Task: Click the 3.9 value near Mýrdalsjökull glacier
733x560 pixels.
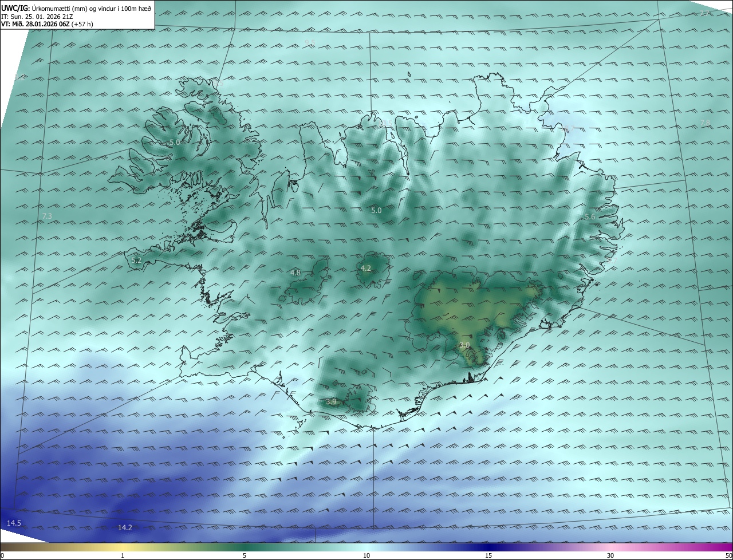Action: [331, 401]
